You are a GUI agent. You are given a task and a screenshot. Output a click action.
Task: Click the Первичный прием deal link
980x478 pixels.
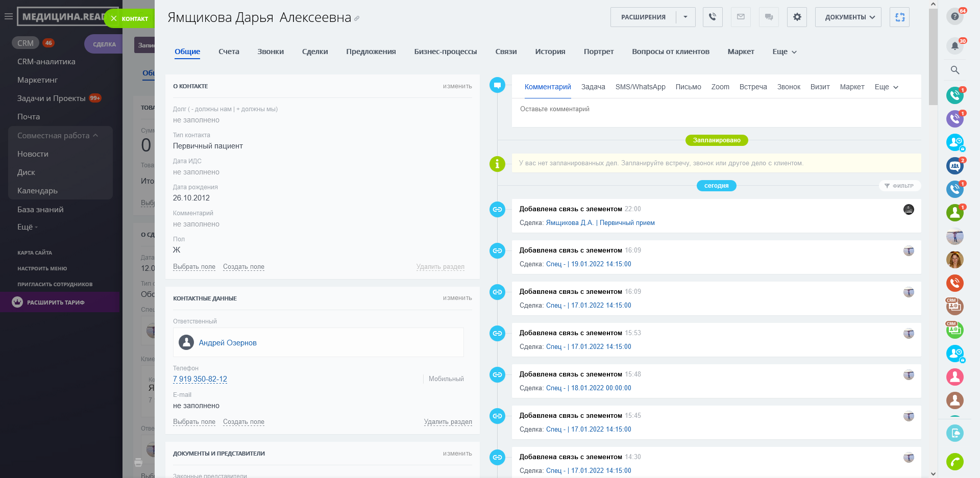click(627, 223)
